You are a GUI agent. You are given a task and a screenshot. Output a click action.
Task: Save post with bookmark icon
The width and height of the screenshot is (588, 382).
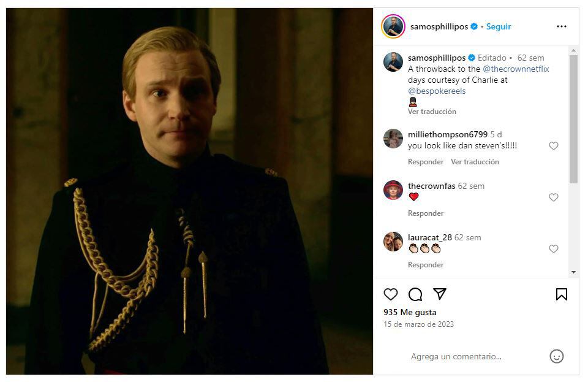click(x=561, y=294)
